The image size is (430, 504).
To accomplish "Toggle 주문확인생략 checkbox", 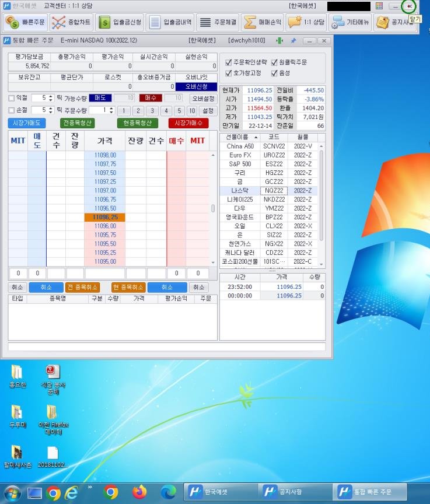I will tap(229, 62).
